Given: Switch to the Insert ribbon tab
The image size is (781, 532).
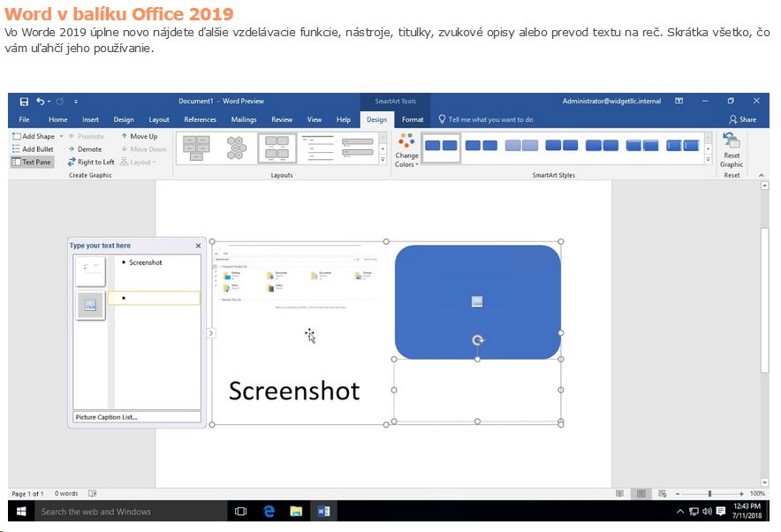Looking at the screenshot, I should coord(90,119).
